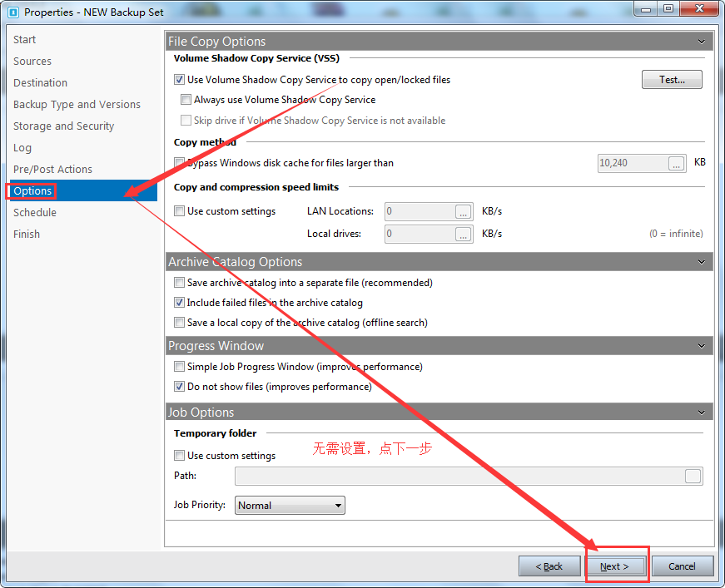
Task: Uncheck Use Volume Shadow Copy Service
Action: pyautogui.click(x=179, y=80)
